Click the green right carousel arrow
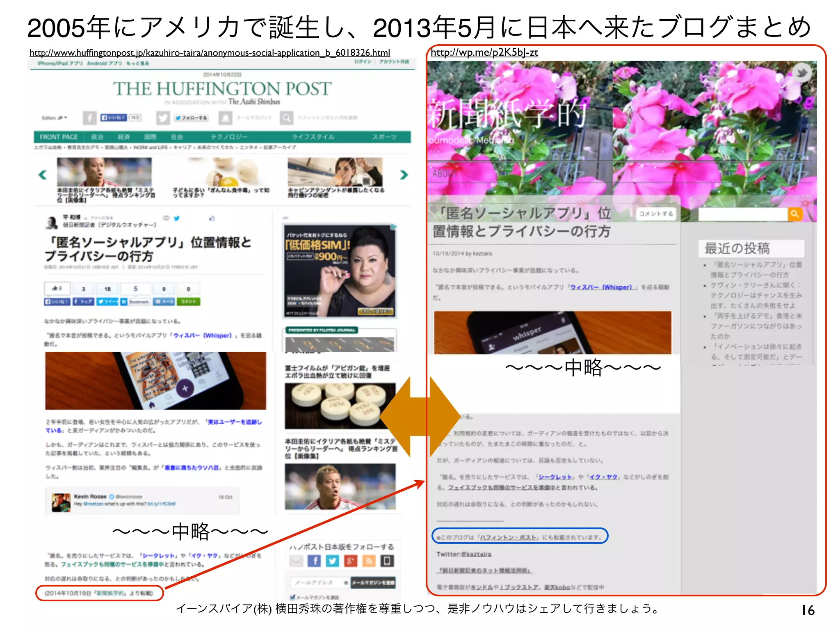Image resolution: width=840 pixels, height=630 pixels. point(404,175)
